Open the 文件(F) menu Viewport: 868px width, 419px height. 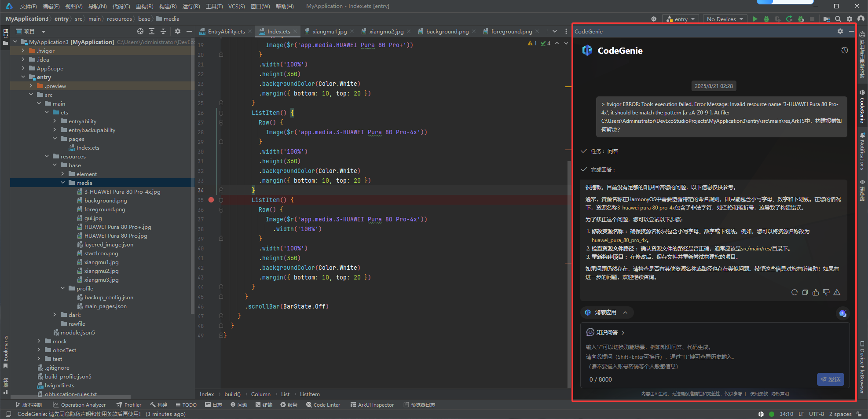tap(28, 6)
